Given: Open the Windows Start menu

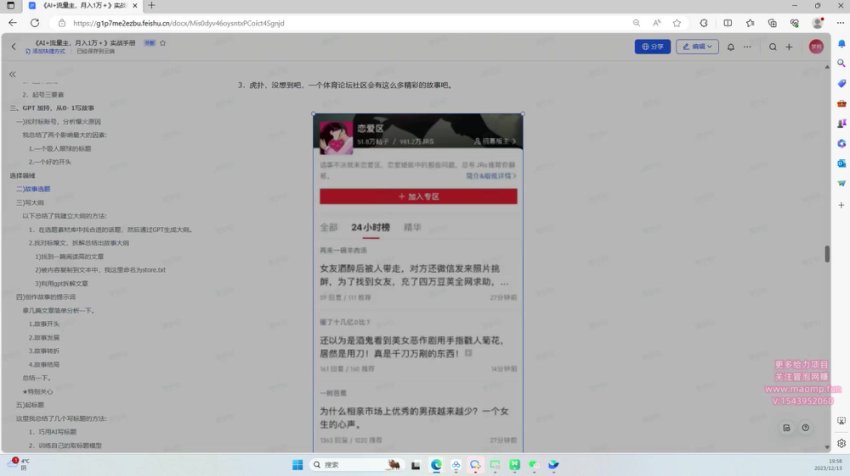Looking at the screenshot, I should (296, 464).
